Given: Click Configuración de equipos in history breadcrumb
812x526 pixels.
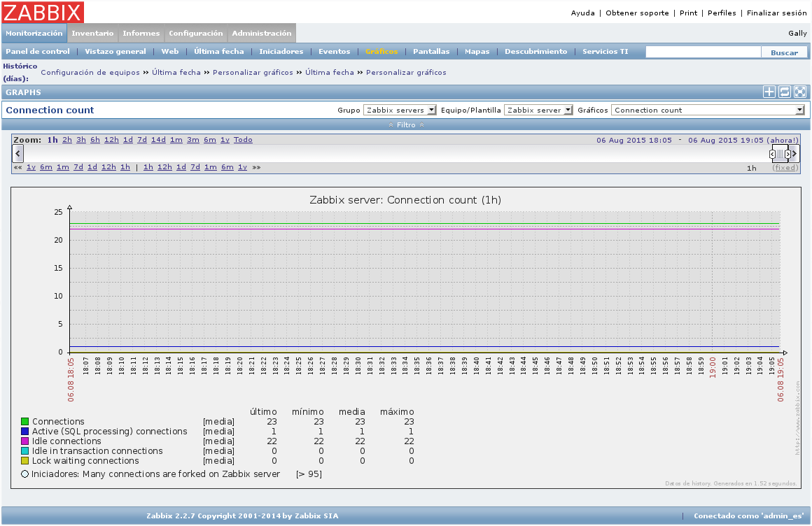Looking at the screenshot, I should click(90, 73).
